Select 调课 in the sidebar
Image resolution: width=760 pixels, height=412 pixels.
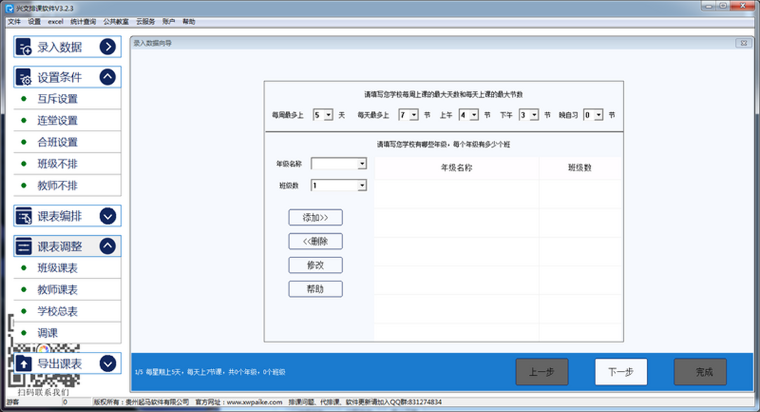click(x=67, y=333)
